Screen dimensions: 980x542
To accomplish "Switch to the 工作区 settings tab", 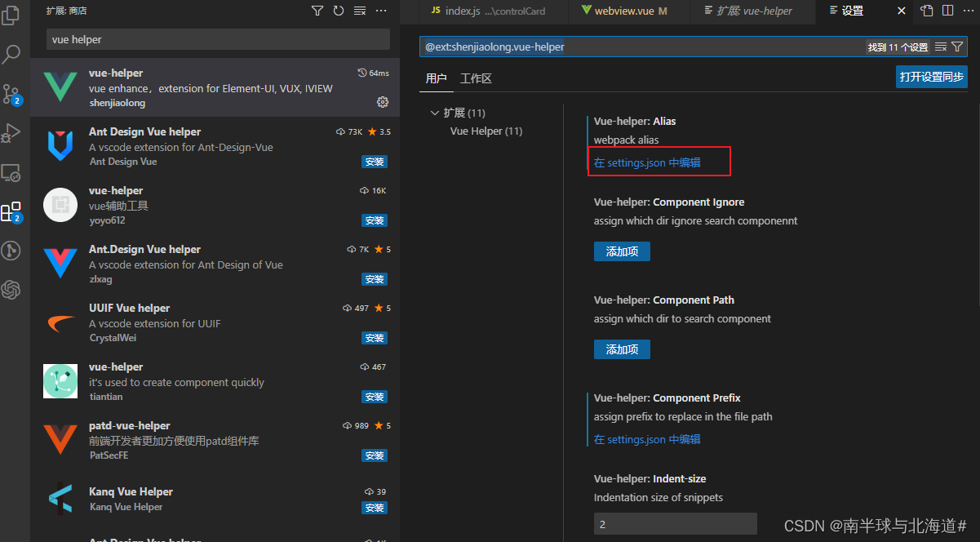I will pos(476,78).
